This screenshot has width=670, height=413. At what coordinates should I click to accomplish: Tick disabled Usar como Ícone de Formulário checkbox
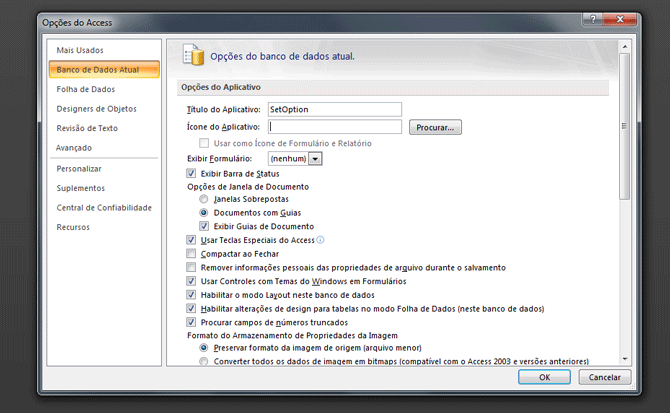[204, 143]
